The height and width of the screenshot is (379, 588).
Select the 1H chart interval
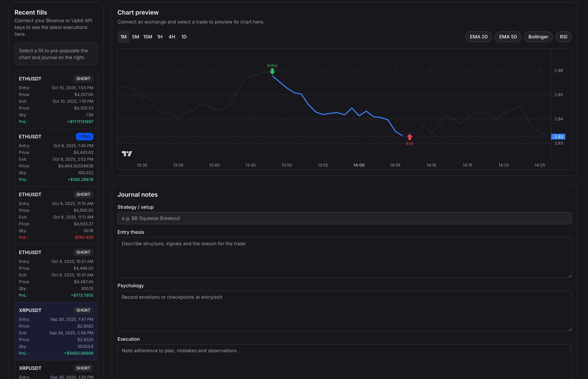click(160, 37)
